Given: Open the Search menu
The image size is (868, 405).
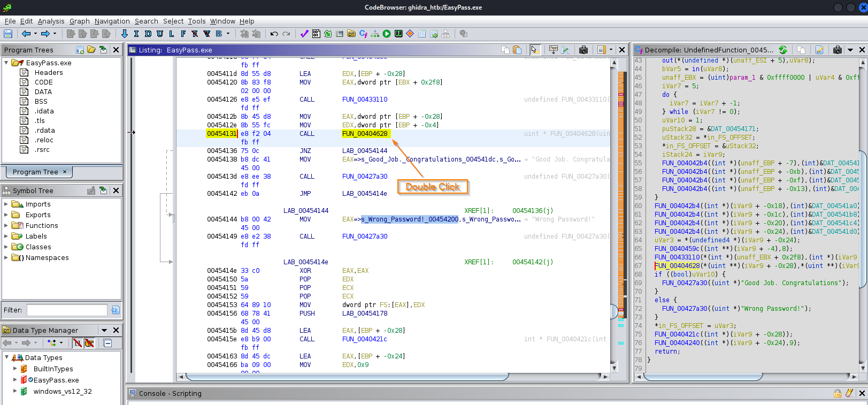Looking at the screenshot, I should pyautogui.click(x=147, y=21).
